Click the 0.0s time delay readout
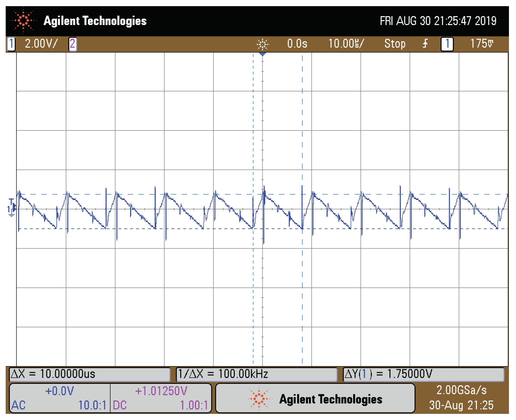 click(297, 44)
